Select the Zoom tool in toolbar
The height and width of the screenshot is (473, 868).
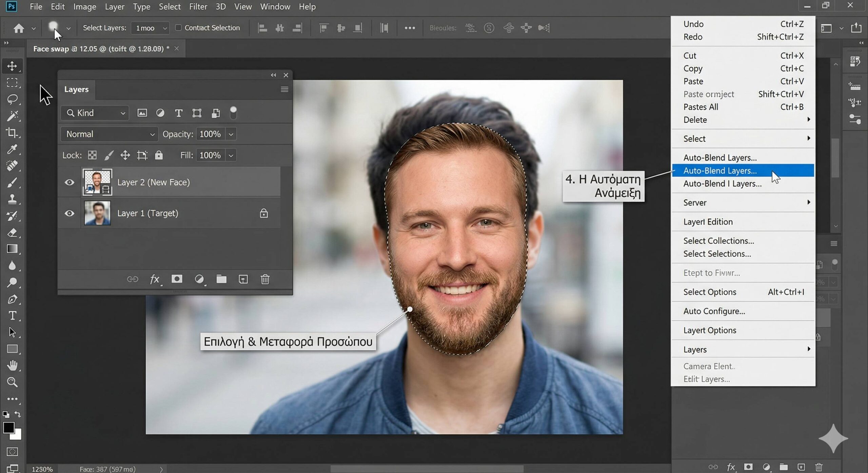tap(12, 382)
